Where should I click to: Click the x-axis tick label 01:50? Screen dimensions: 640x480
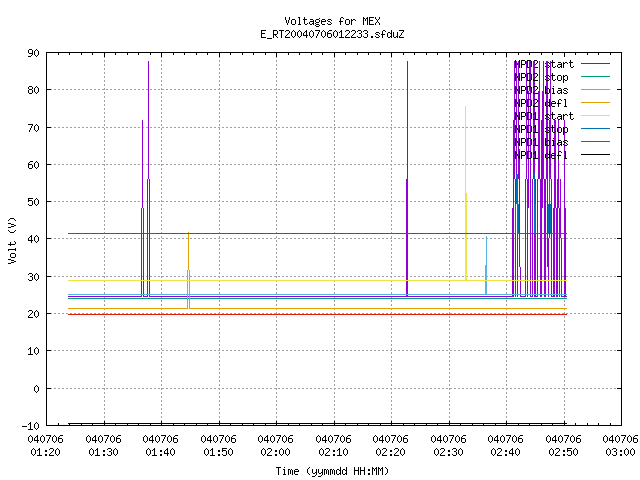click(219, 452)
